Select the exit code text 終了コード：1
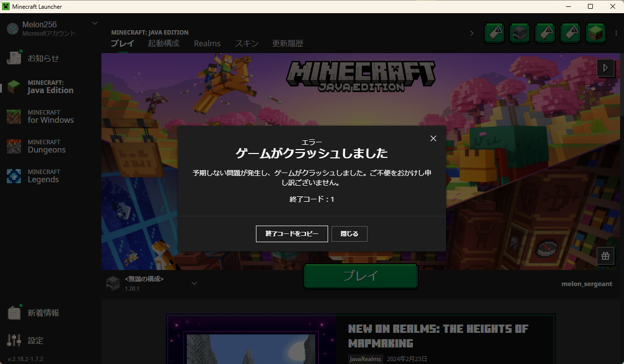Image resolution: width=624 pixels, height=364 pixels. [312, 199]
